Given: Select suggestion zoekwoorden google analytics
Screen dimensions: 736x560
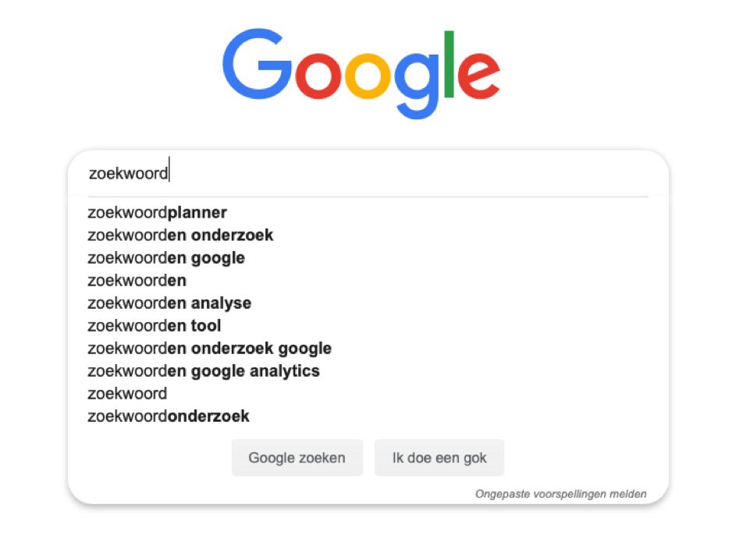Looking at the screenshot, I should [203, 370].
